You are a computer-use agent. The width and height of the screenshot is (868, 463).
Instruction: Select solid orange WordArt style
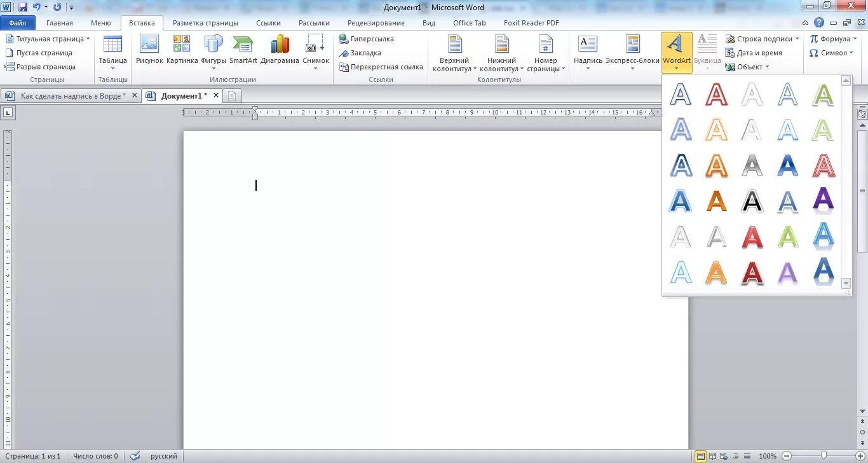717,201
